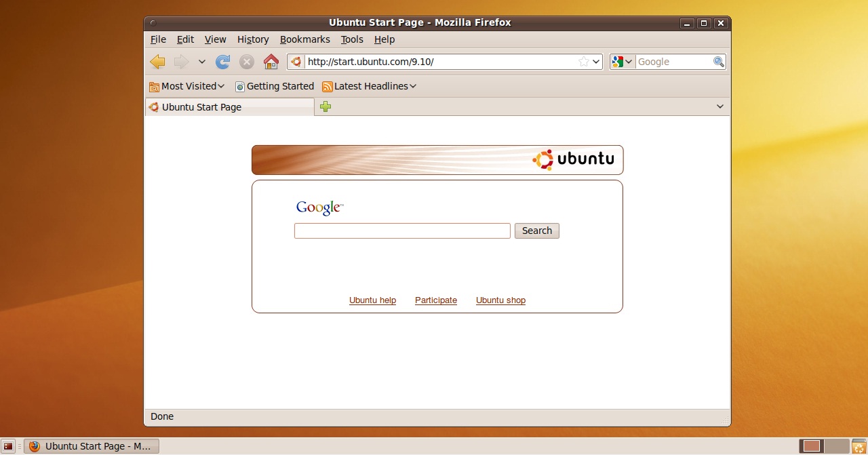Open the back/forward history dropdown
The height and width of the screenshot is (455, 868).
coord(201,62)
